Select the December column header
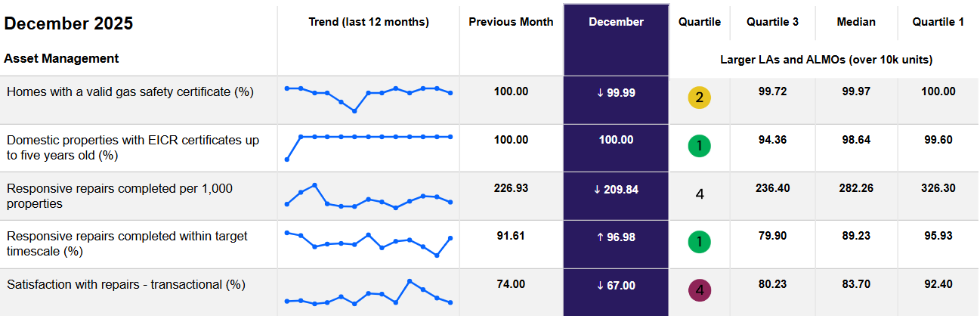This screenshot has width=980, height=322. pyautogui.click(x=616, y=22)
